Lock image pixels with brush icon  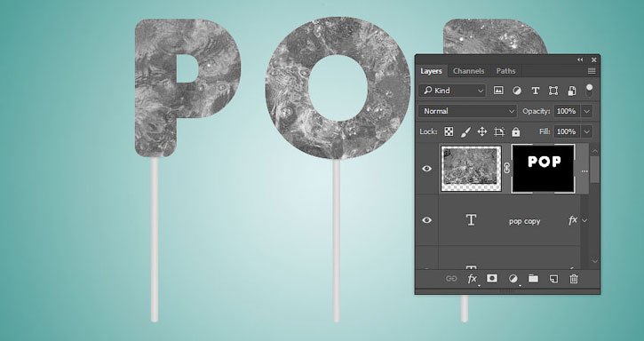(x=465, y=131)
